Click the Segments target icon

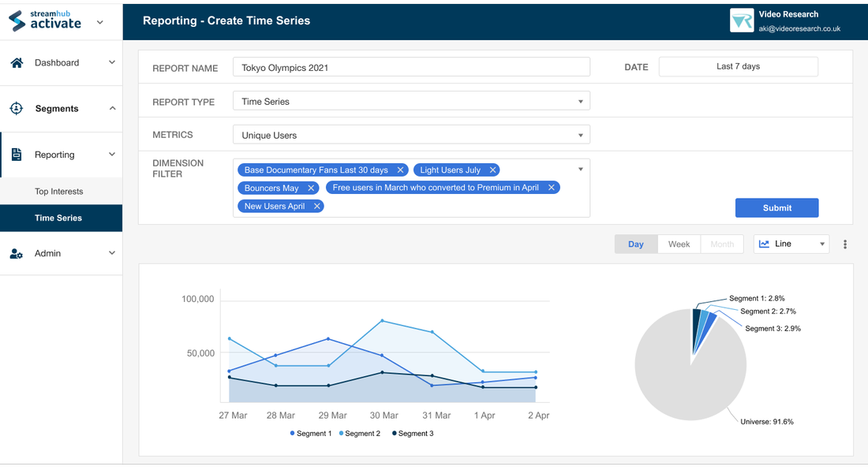tap(17, 109)
